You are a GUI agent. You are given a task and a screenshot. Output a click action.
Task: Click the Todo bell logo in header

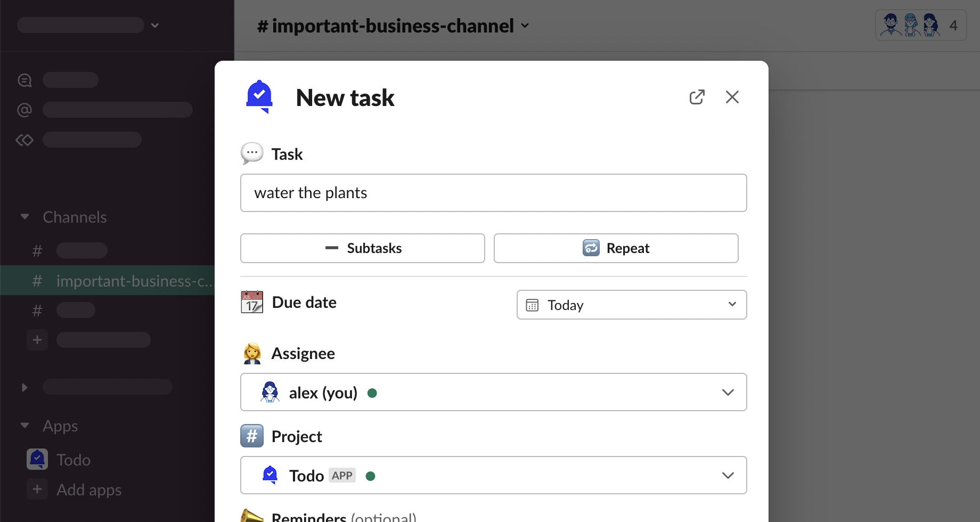tap(259, 97)
